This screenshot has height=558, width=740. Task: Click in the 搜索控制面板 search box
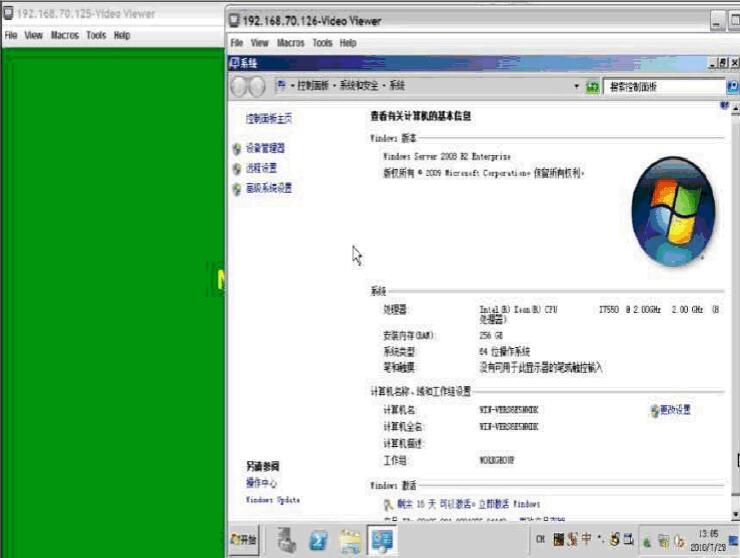660,87
